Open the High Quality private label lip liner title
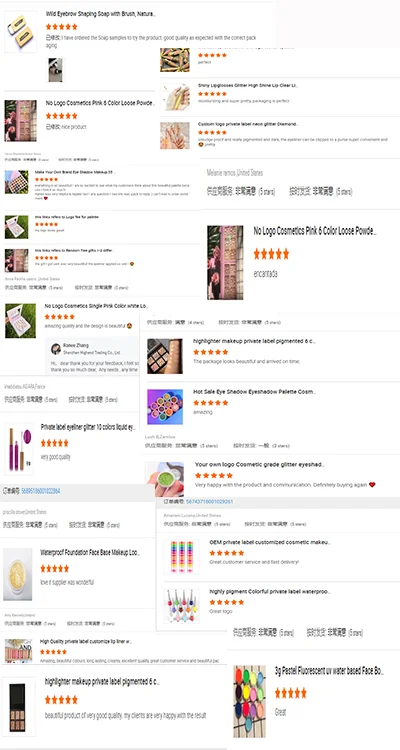This screenshot has height=750, width=400. pyautogui.click(x=86, y=641)
